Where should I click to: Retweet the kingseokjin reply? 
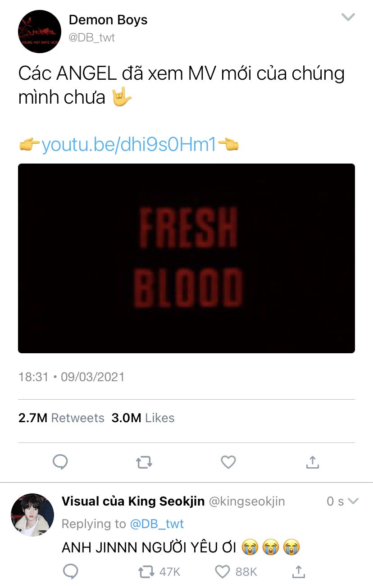tap(146, 572)
